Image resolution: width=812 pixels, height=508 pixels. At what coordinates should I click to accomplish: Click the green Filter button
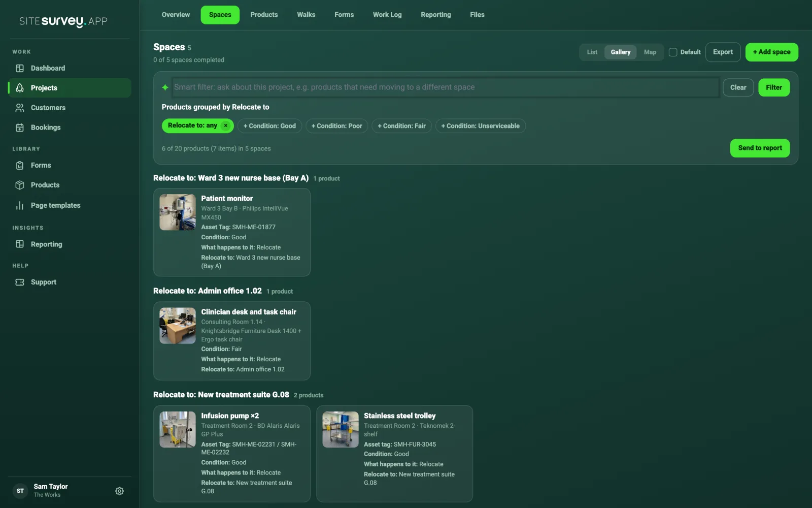[x=774, y=87]
